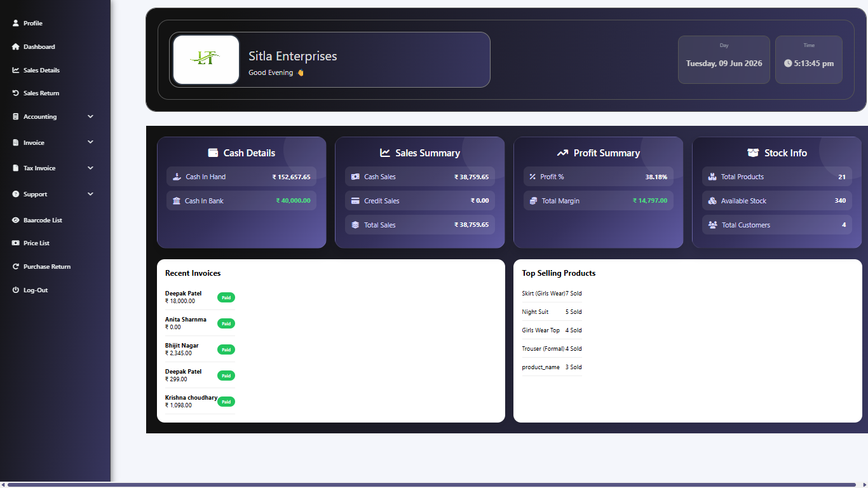Click the Accounting calculator icon
The image size is (868, 488).
coord(16,116)
